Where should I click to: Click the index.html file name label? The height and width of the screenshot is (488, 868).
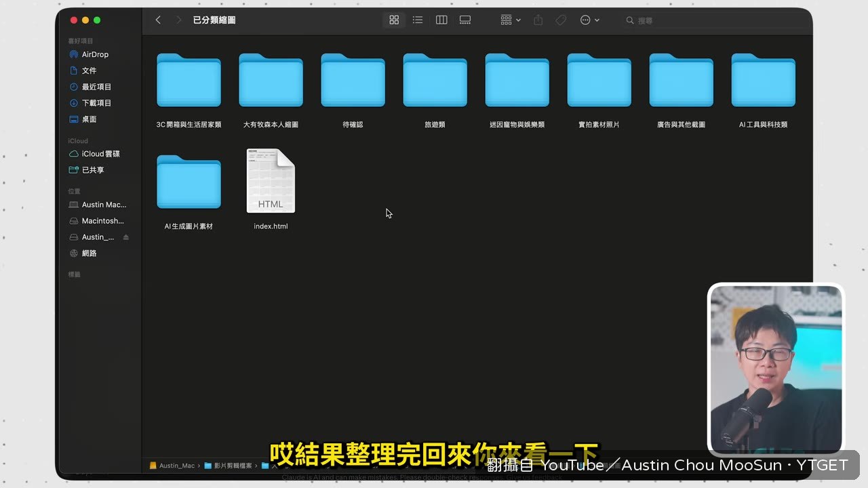click(x=271, y=226)
